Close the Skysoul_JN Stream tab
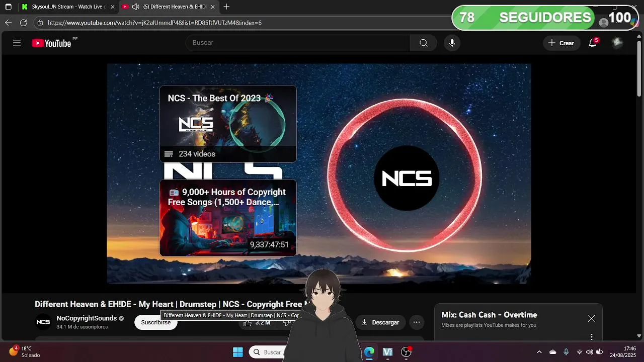The height and width of the screenshot is (362, 644). coord(112,7)
